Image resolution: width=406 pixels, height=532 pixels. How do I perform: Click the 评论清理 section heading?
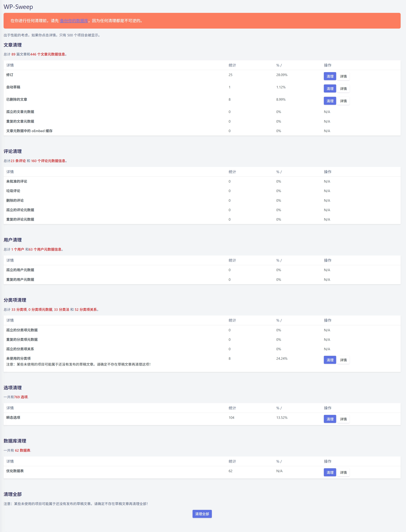pos(13,151)
